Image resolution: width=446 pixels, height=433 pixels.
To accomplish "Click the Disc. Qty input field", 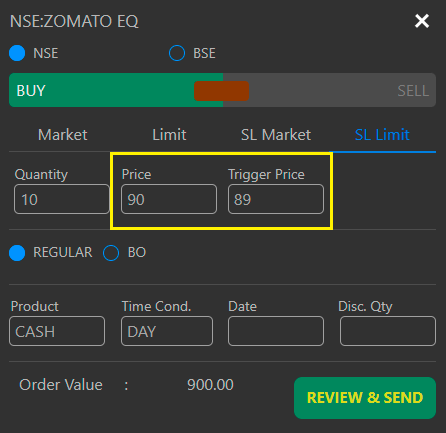I will tap(388, 331).
